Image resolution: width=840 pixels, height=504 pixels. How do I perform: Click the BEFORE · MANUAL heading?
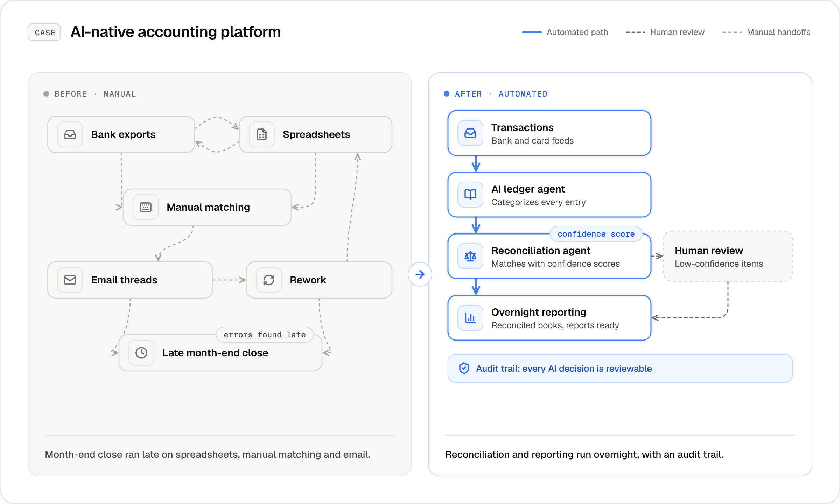(x=90, y=94)
